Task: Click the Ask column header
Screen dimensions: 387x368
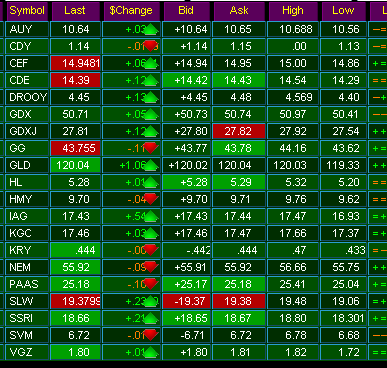Action: point(239,11)
